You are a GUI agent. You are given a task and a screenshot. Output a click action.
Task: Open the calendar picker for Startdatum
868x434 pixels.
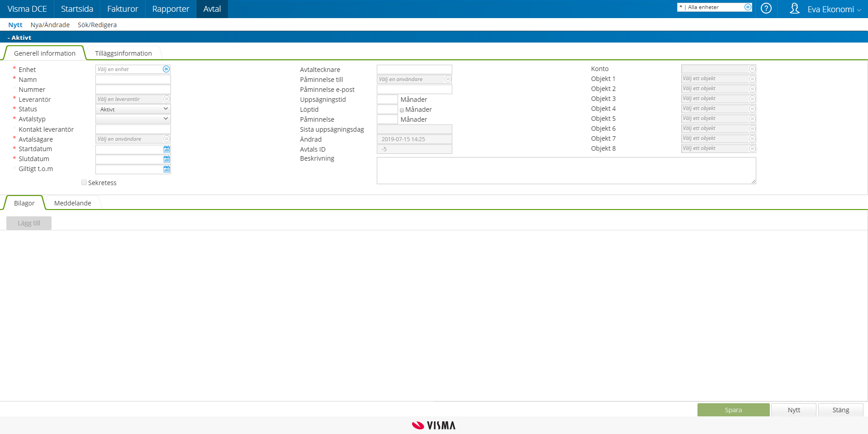tap(166, 149)
